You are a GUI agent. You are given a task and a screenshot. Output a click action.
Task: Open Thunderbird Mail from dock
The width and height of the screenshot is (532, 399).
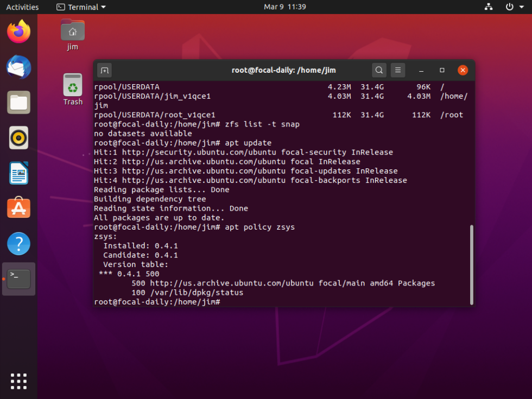(x=18, y=67)
